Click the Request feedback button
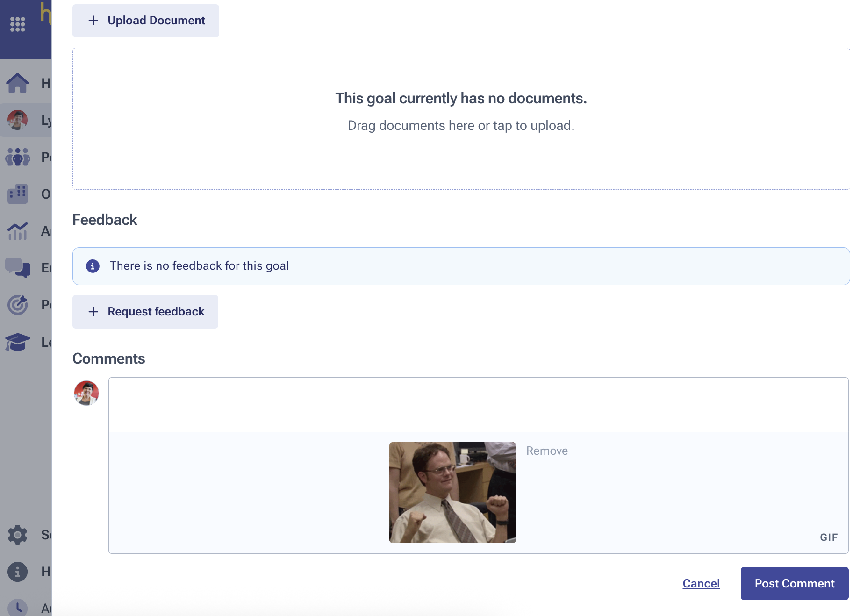860x616 pixels. [145, 312]
